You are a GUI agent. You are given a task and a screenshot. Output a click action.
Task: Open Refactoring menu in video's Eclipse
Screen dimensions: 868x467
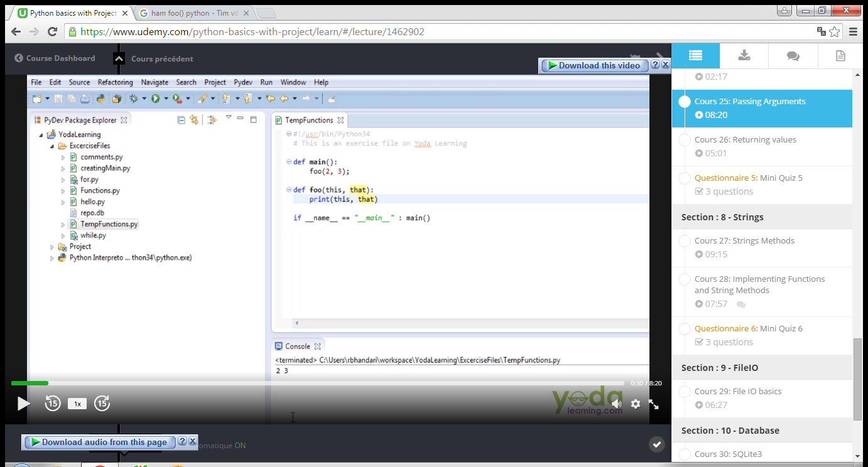(116, 82)
